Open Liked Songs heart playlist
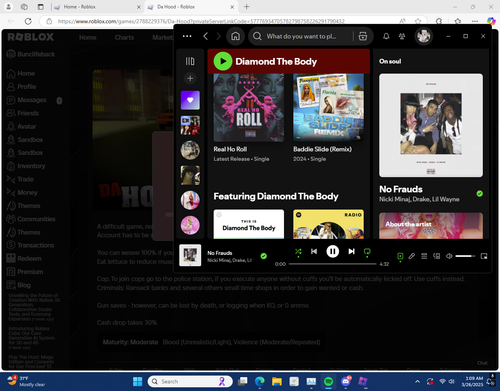The image size is (500, 391). click(190, 100)
